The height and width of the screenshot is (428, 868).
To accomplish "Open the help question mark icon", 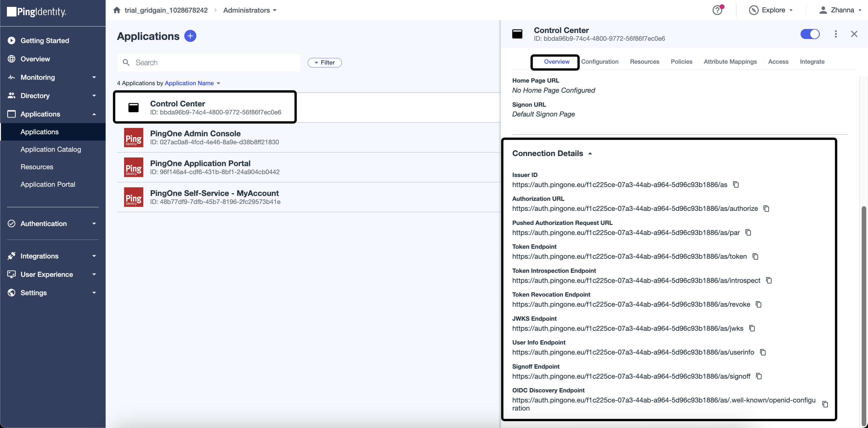I will [x=717, y=10].
